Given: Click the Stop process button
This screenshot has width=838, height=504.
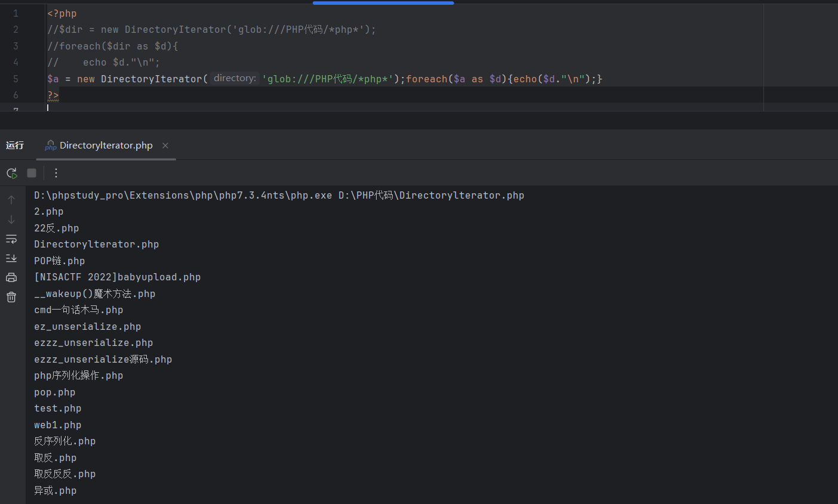Looking at the screenshot, I should coord(32,173).
